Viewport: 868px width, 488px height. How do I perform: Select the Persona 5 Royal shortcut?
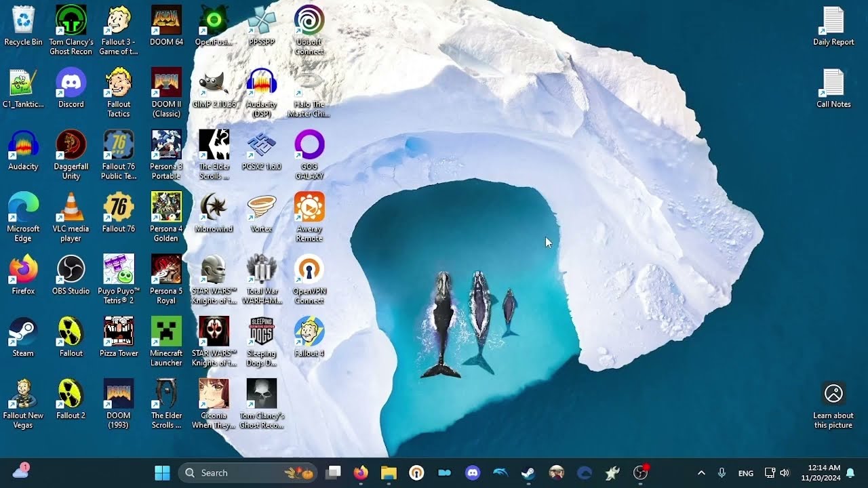point(166,280)
